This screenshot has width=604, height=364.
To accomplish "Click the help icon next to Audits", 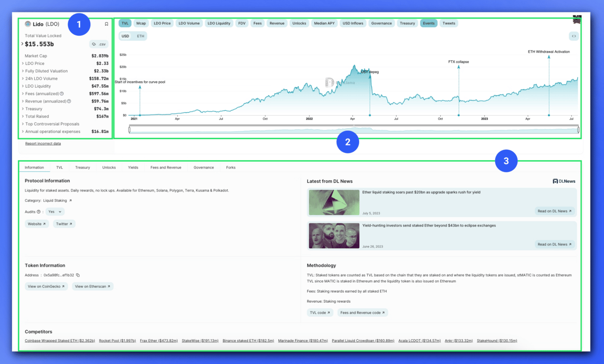I will pos(39,212).
